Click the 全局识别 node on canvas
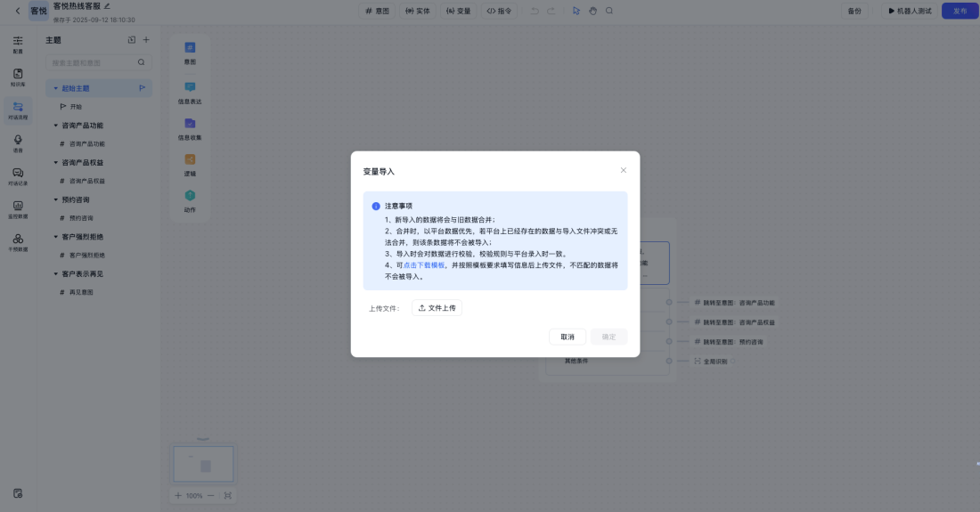The height and width of the screenshot is (512, 980). click(711, 362)
